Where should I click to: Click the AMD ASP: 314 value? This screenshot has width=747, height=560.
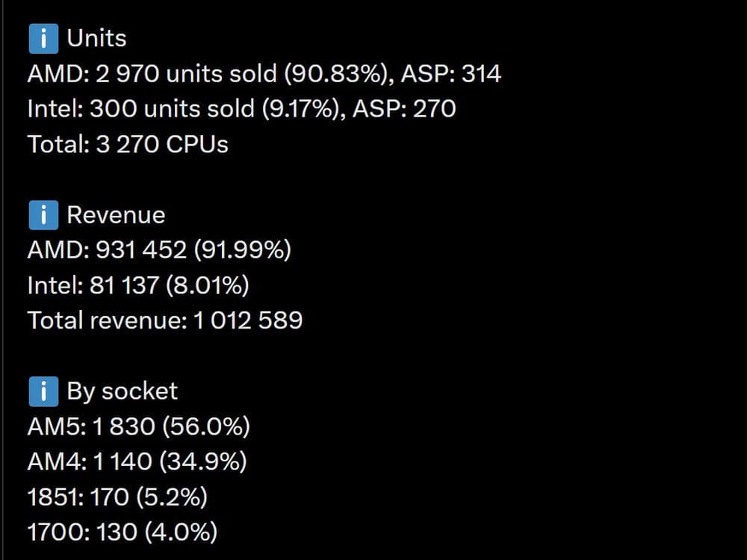tap(451, 74)
